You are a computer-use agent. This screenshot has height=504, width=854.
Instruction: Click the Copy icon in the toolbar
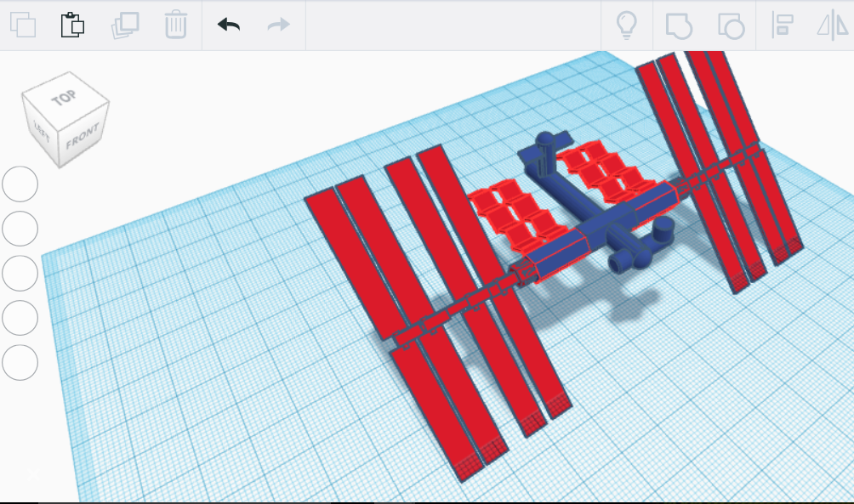[23, 25]
